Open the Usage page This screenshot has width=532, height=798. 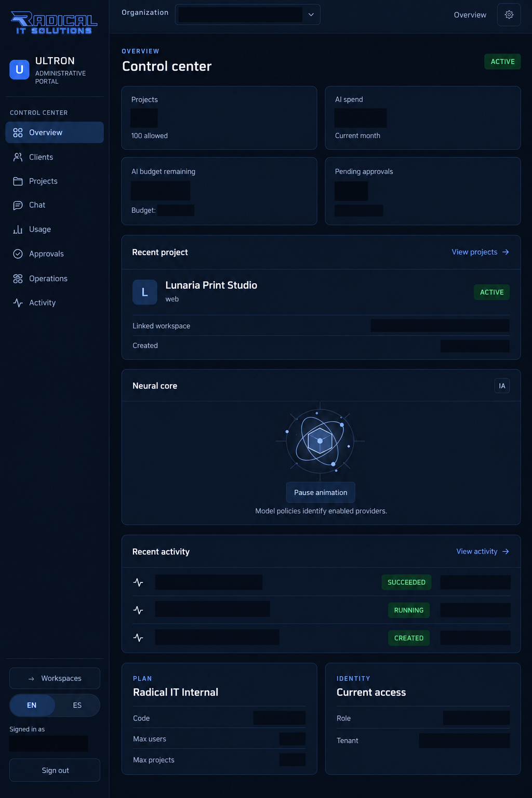[x=55, y=229]
